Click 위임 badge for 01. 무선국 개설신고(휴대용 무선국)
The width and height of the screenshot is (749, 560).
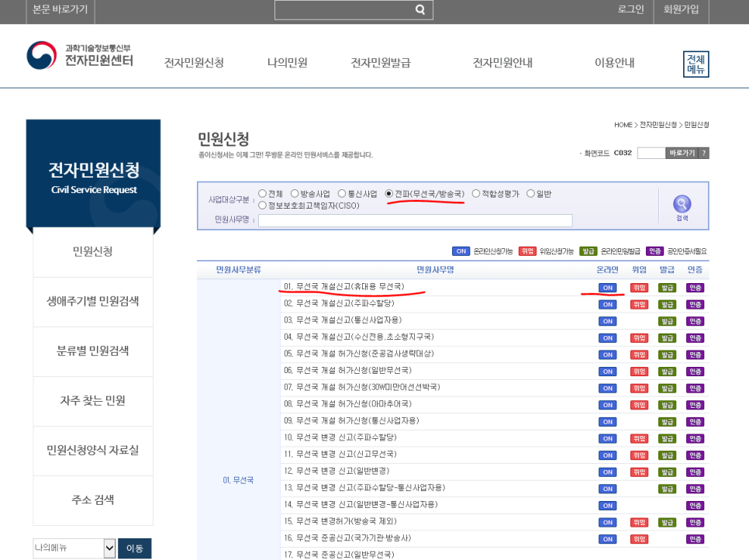click(x=639, y=288)
